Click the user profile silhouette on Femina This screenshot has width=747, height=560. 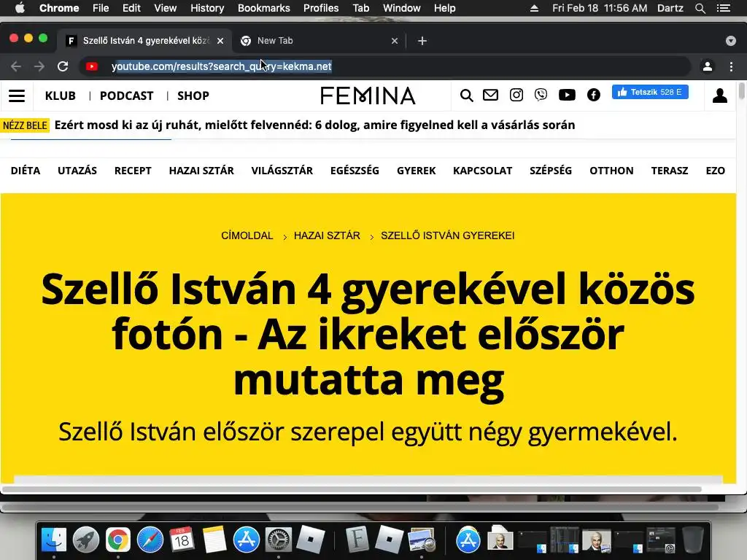coord(720,96)
